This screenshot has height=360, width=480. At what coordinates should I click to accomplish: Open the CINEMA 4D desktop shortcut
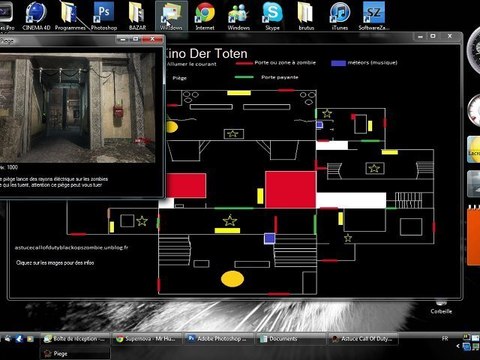pyautogui.click(x=36, y=16)
